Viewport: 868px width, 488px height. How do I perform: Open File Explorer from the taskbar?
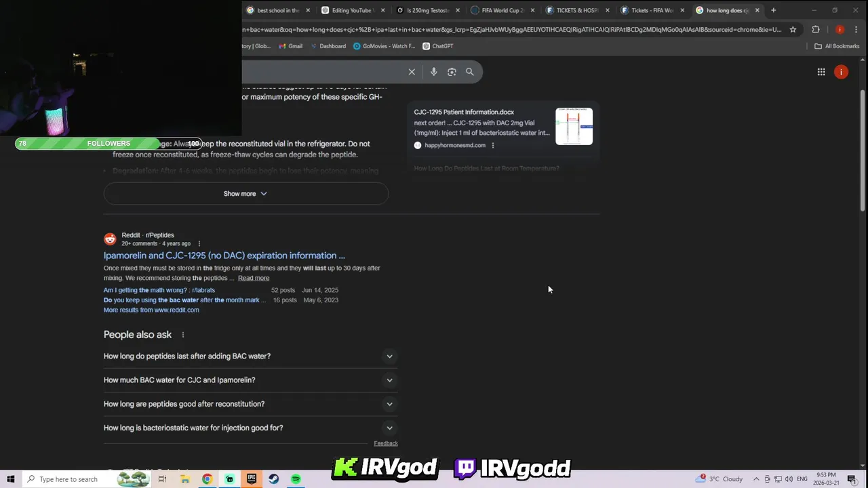pyautogui.click(x=184, y=479)
